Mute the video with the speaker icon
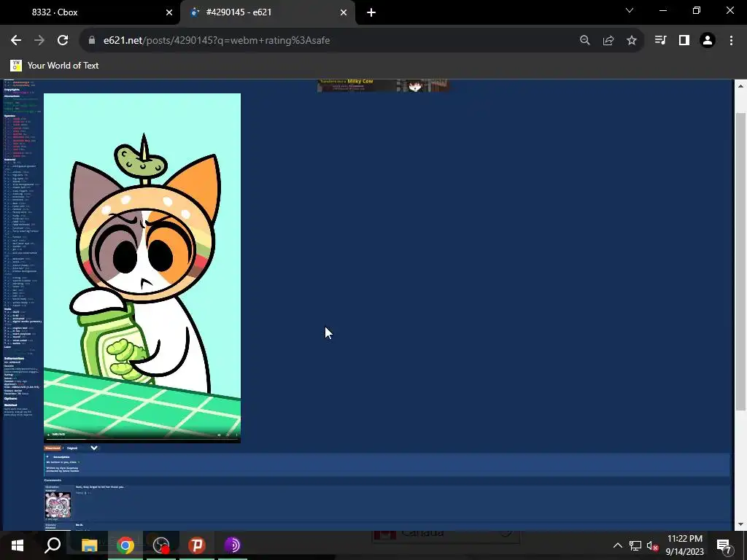 coord(219,435)
